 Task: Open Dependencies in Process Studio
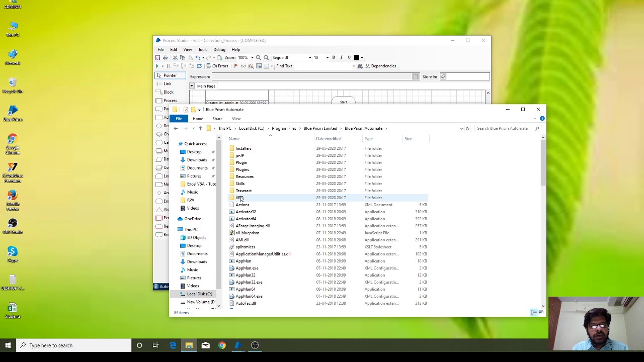click(x=380, y=66)
